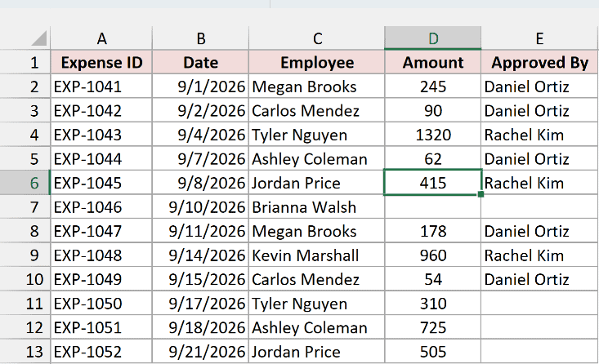Select column E header

pyautogui.click(x=539, y=38)
